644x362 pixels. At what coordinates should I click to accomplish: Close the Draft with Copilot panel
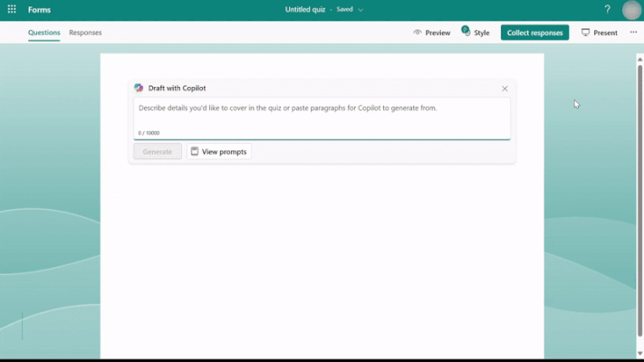tap(505, 89)
